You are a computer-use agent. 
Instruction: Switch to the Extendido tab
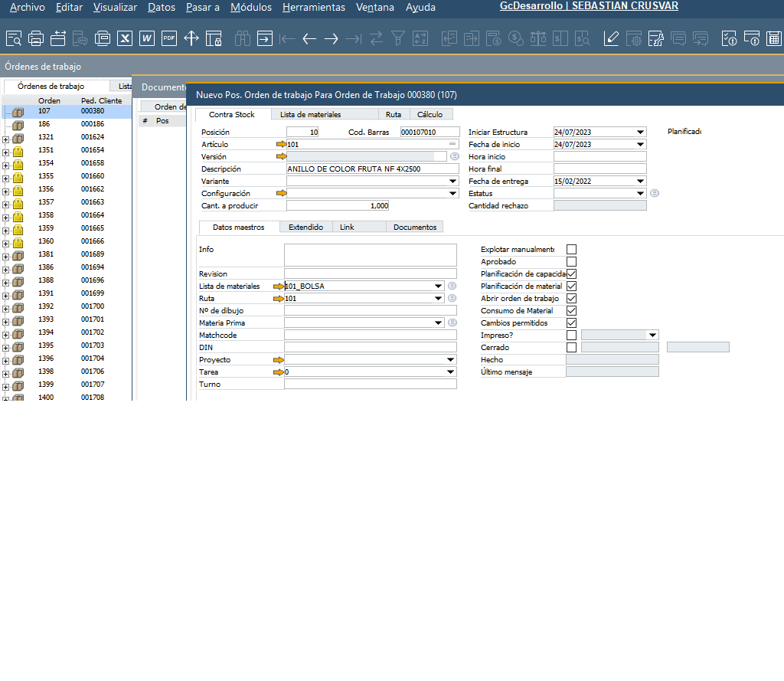coord(305,228)
